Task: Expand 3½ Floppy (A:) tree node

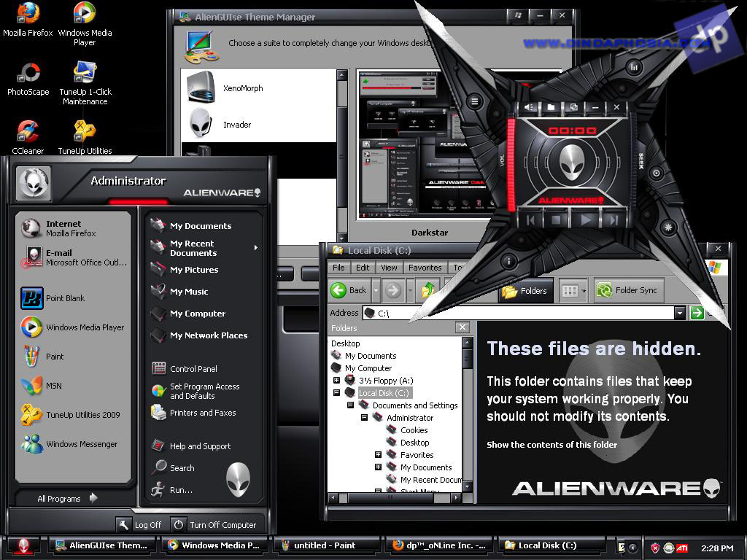Action: (x=337, y=380)
